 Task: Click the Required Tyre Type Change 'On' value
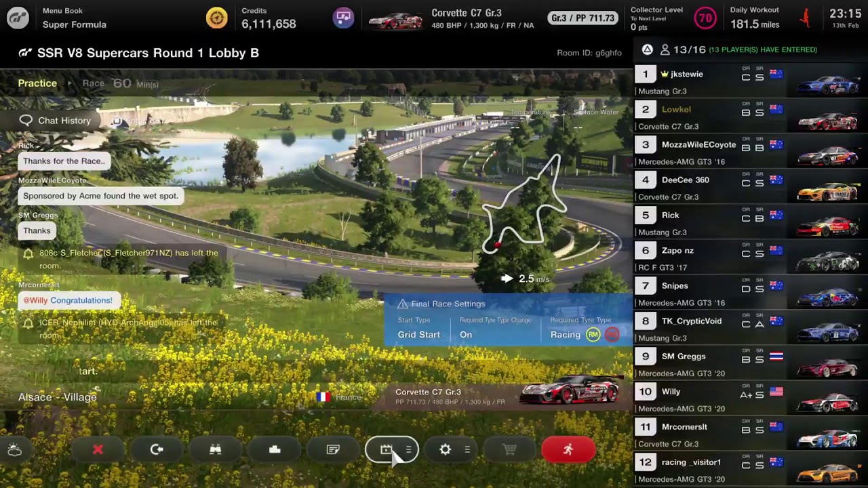(x=466, y=335)
